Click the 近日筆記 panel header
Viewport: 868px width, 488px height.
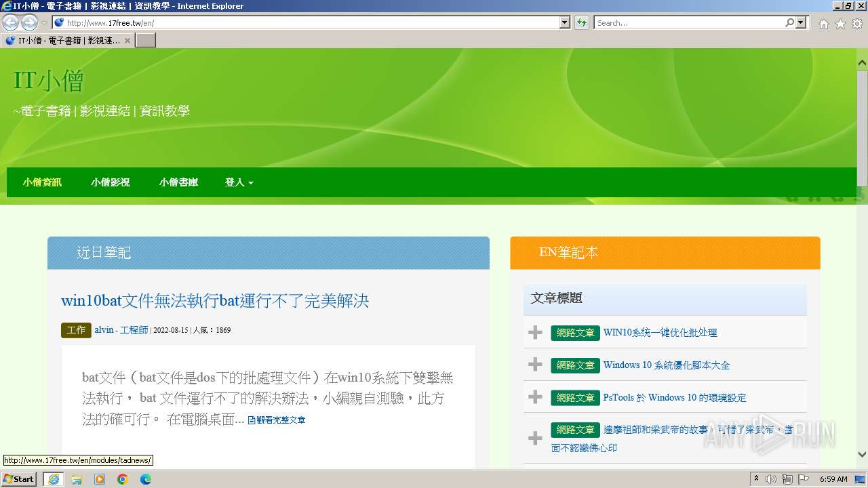coord(269,253)
